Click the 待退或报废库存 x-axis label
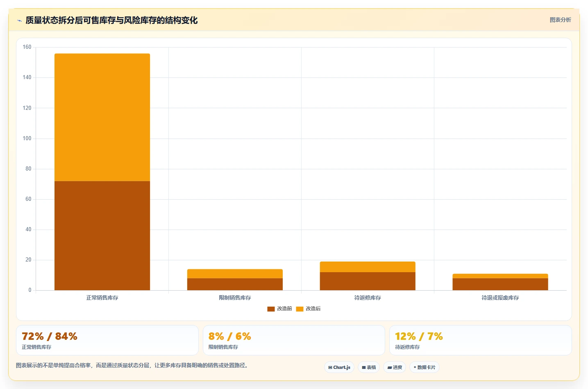Viewport: 588px width, 389px height. pos(500,298)
